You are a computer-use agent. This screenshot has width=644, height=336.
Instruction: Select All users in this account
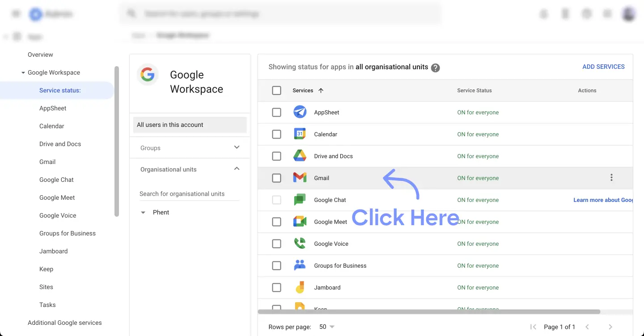coord(190,125)
